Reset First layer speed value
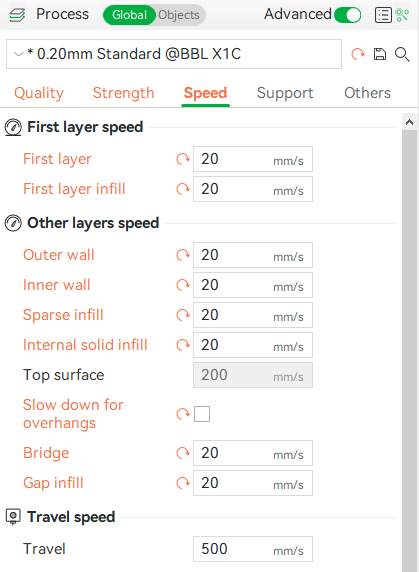 [x=183, y=159]
